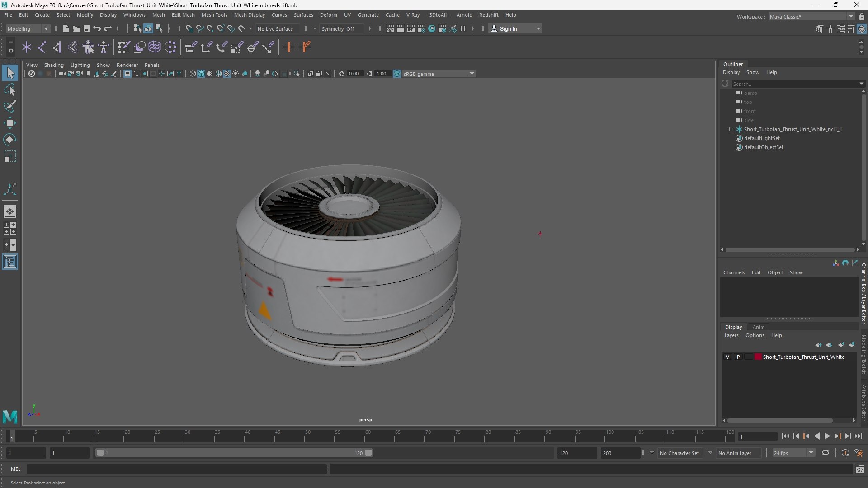This screenshot has width=868, height=488.
Task: Choose the Move tool
Action: [x=10, y=123]
